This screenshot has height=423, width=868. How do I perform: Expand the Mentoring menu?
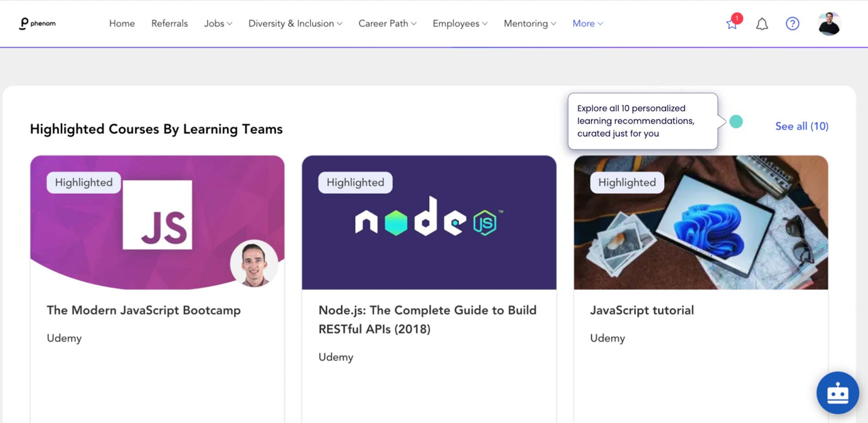[530, 24]
